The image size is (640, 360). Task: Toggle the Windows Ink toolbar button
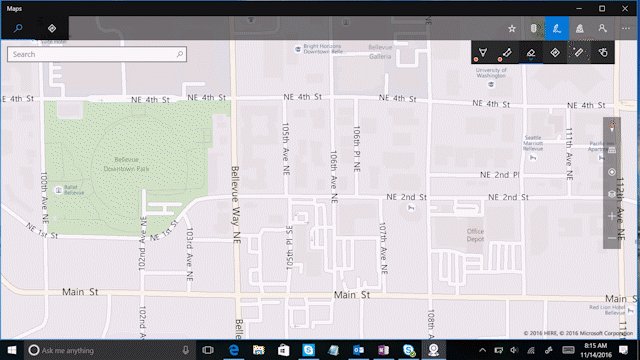[557, 29]
